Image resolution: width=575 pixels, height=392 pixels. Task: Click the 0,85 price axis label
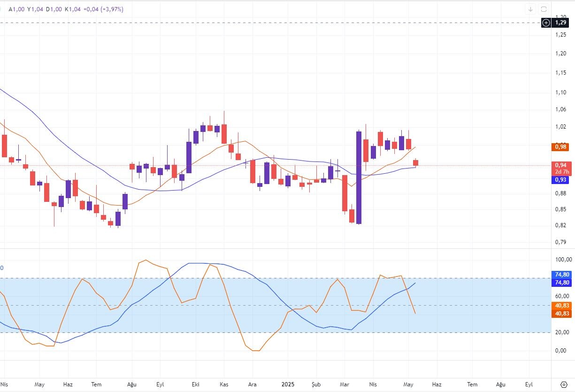[560, 209]
